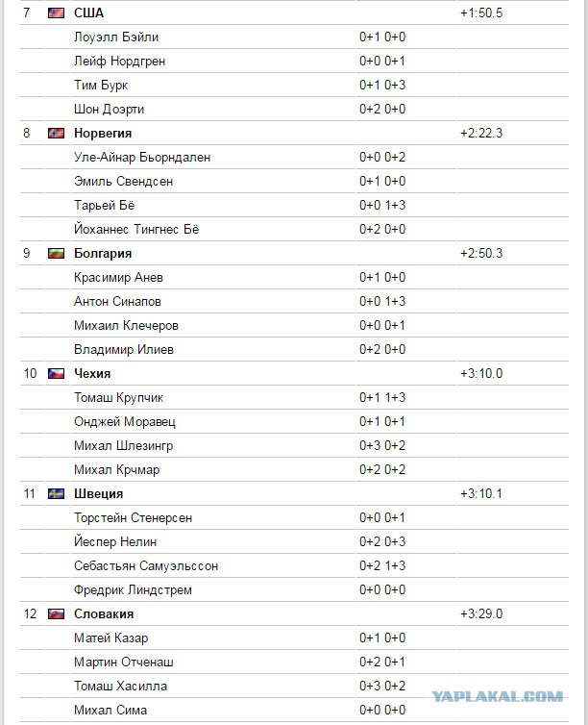588x725 pixels.
Task: Open athlete Мартин Отченаш
Action: (124, 662)
